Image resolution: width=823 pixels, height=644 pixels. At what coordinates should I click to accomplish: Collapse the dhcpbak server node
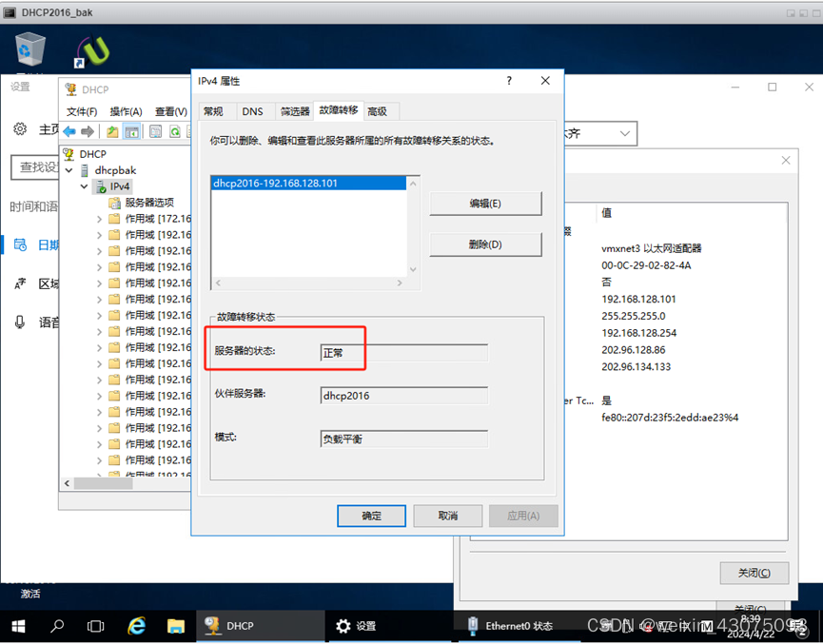click(69, 170)
